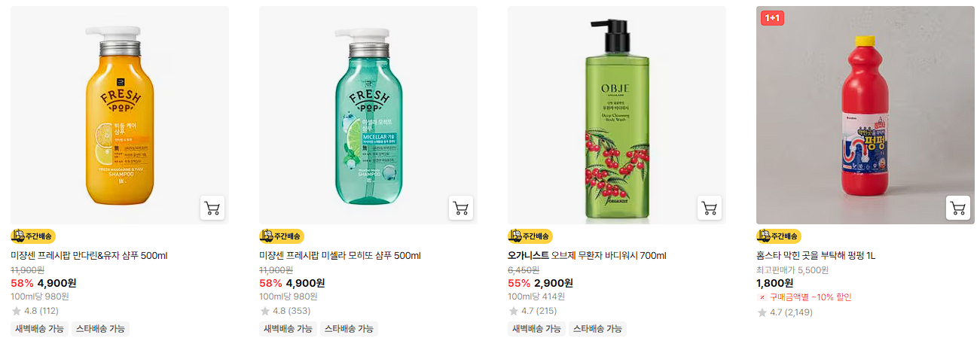The image size is (980, 353).
Task: Open 미쟝센 프레시팝 미셀라 모히또 샴푸 500ml title
Action: (x=340, y=256)
